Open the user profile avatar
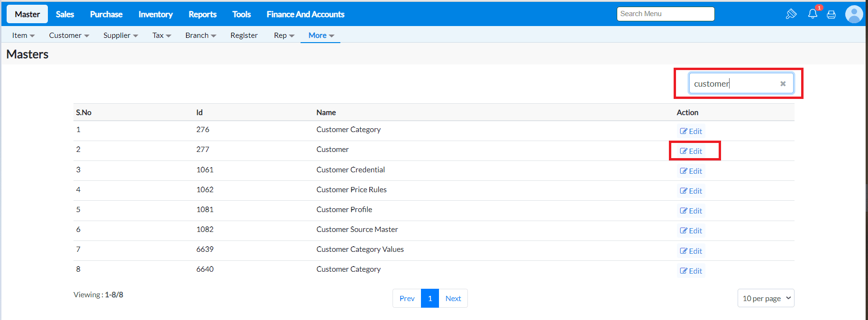This screenshot has width=868, height=320. point(854,14)
